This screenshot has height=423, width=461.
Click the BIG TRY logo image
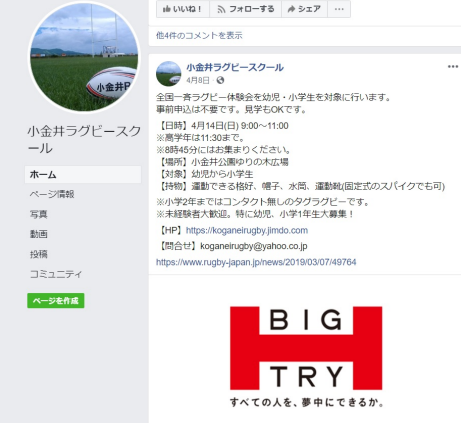(x=306, y=356)
